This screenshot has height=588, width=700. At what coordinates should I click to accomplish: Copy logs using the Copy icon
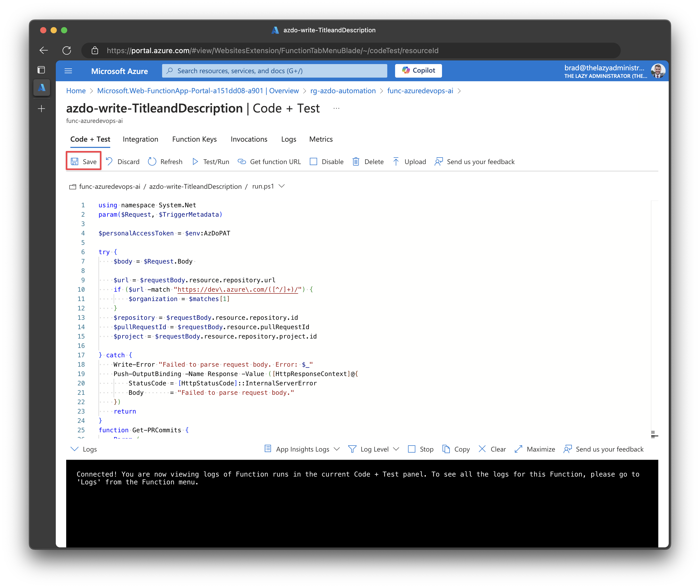(x=446, y=449)
